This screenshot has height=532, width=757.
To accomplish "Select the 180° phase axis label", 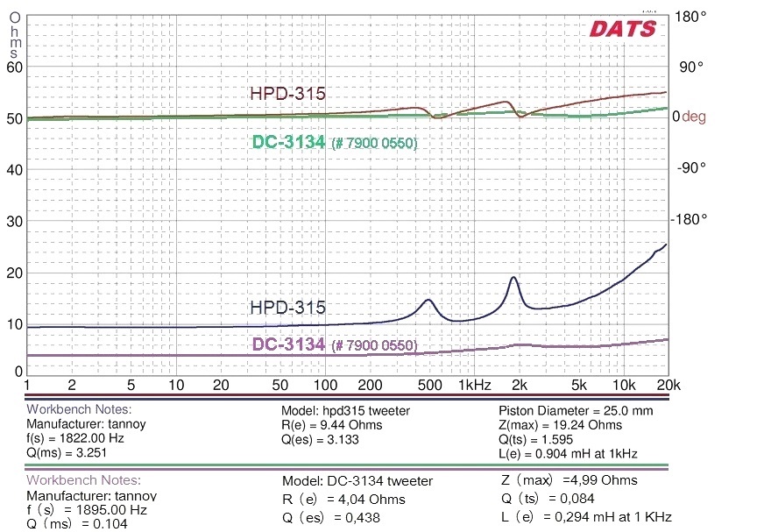I will coord(702,18).
